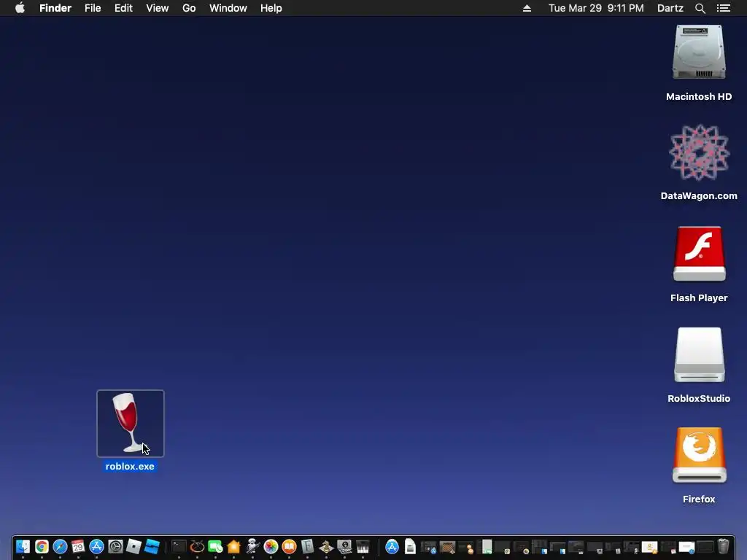Open the piano keyboard app in dock
Image resolution: width=747 pixels, height=560 pixels.
(363, 546)
